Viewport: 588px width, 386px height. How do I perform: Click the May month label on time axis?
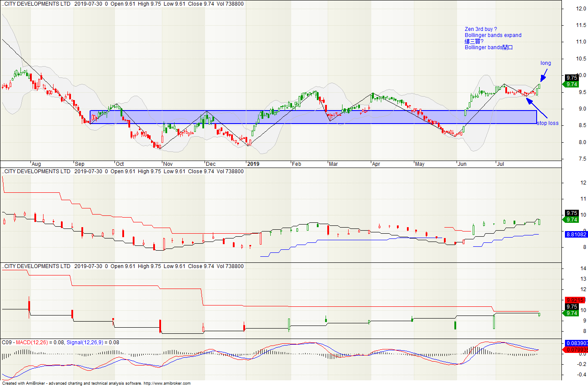pyautogui.click(x=420, y=164)
